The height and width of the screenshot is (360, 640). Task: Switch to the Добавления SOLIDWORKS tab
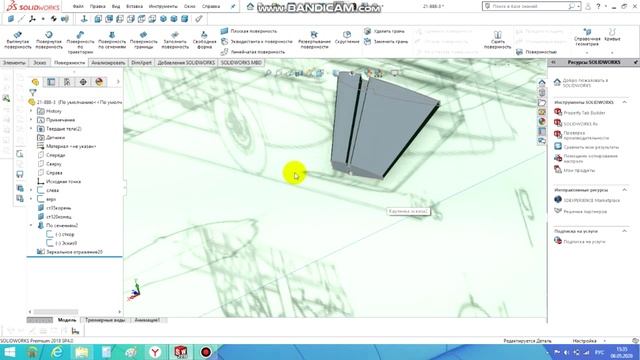pos(186,63)
